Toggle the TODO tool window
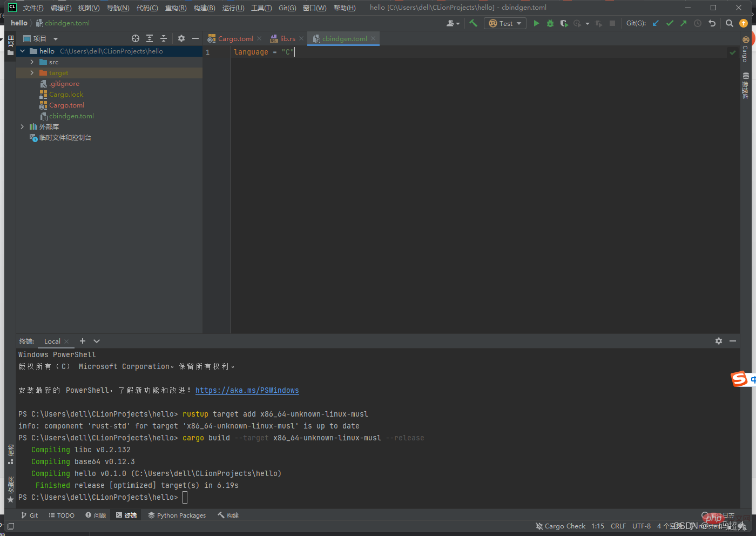This screenshot has width=756, height=536. point(62,515)
